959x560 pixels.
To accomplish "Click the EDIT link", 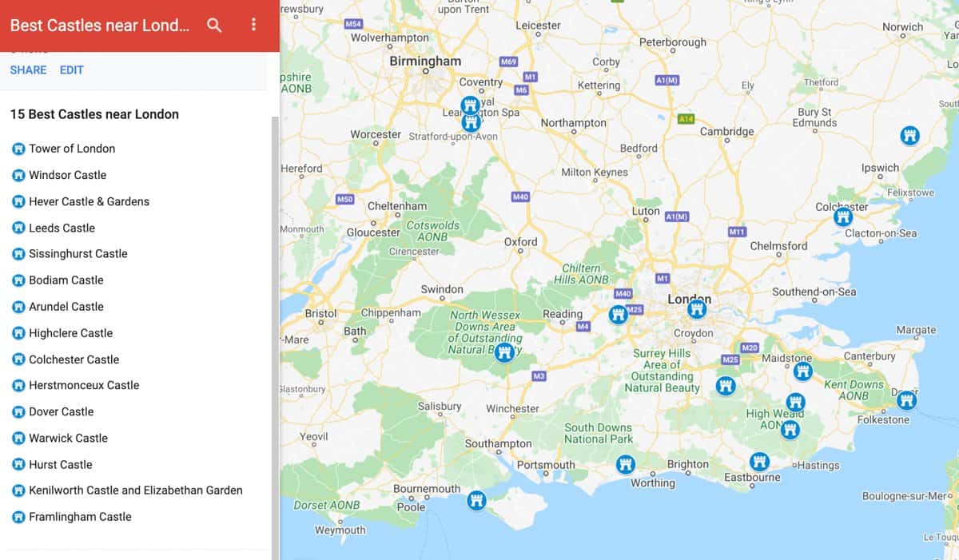I will (x=71, y=70).
